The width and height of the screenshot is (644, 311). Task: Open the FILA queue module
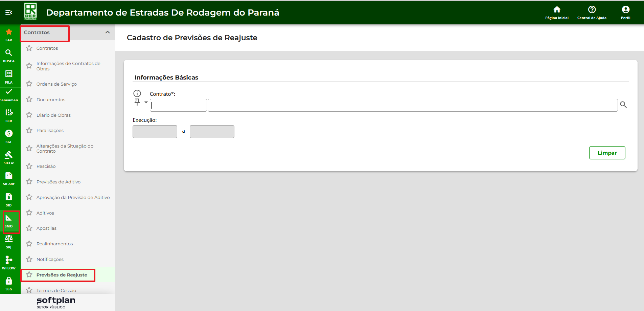tap(9, 76)
